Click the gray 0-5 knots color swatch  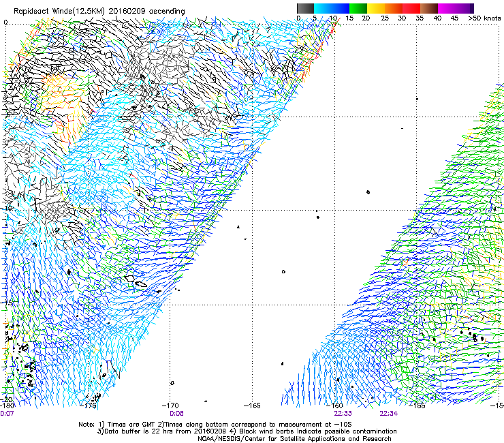(x=305, y=8)
